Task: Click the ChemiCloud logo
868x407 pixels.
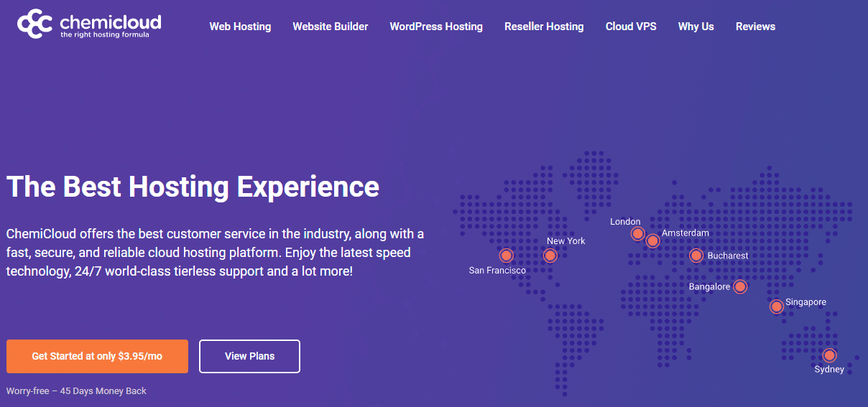Action: click(89, 24)
